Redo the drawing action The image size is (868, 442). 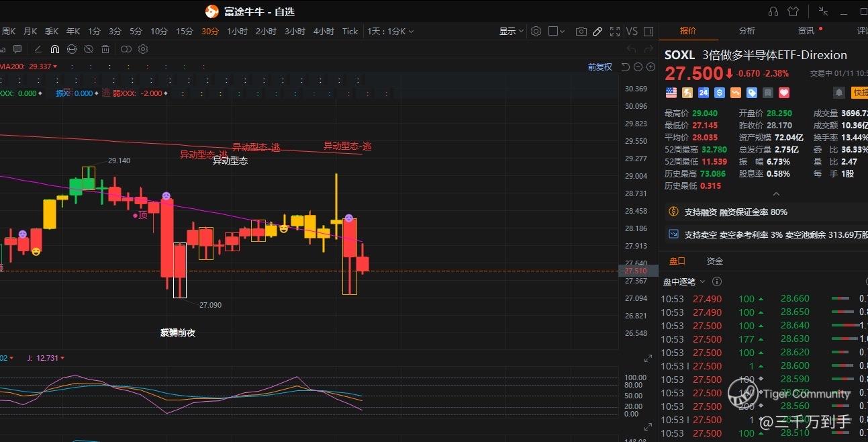pos(648,49)
